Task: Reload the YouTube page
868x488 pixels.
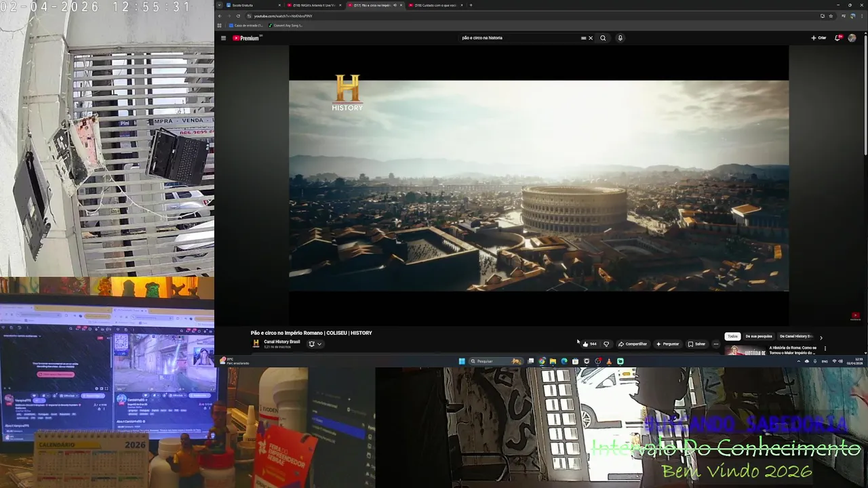Action: 238,16
